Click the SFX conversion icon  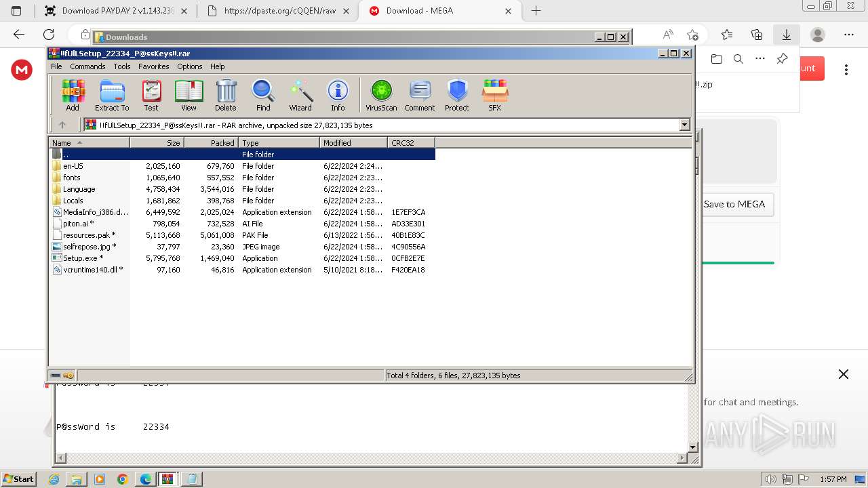pos(495,95)
